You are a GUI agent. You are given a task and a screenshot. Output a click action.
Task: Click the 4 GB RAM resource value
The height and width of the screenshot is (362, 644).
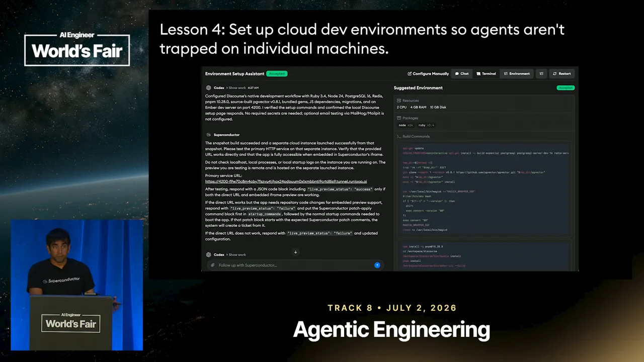tap(418, 107)
